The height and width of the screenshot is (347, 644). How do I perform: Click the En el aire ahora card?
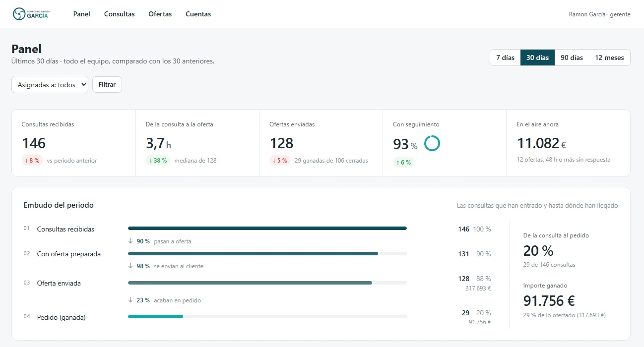[x=568, y=143]
